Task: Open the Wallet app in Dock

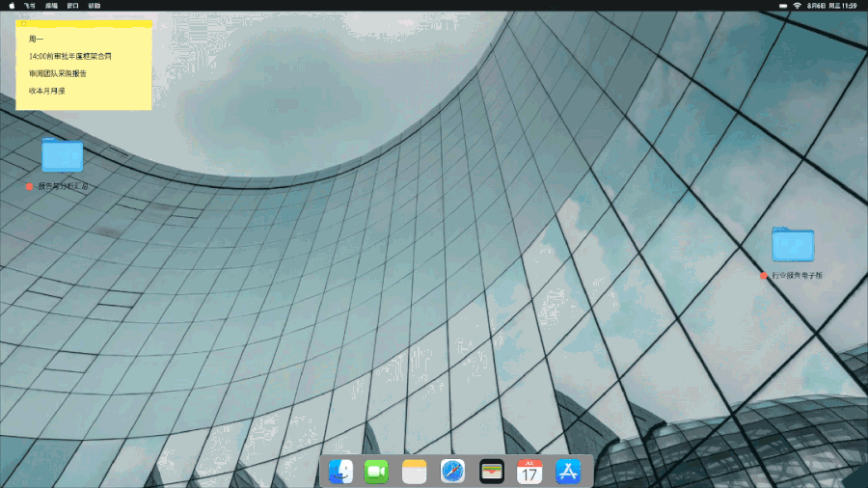Action: pos(492,472)
